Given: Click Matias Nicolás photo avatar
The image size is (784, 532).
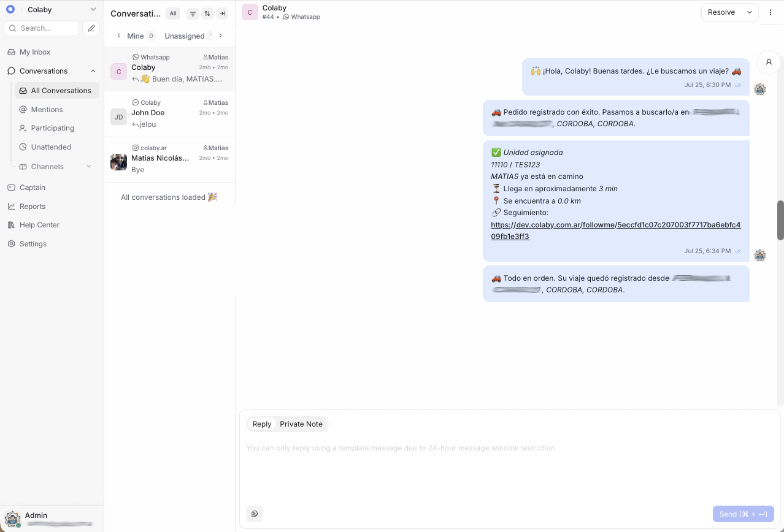Looking at the screenshot, I should coord(118,162).
